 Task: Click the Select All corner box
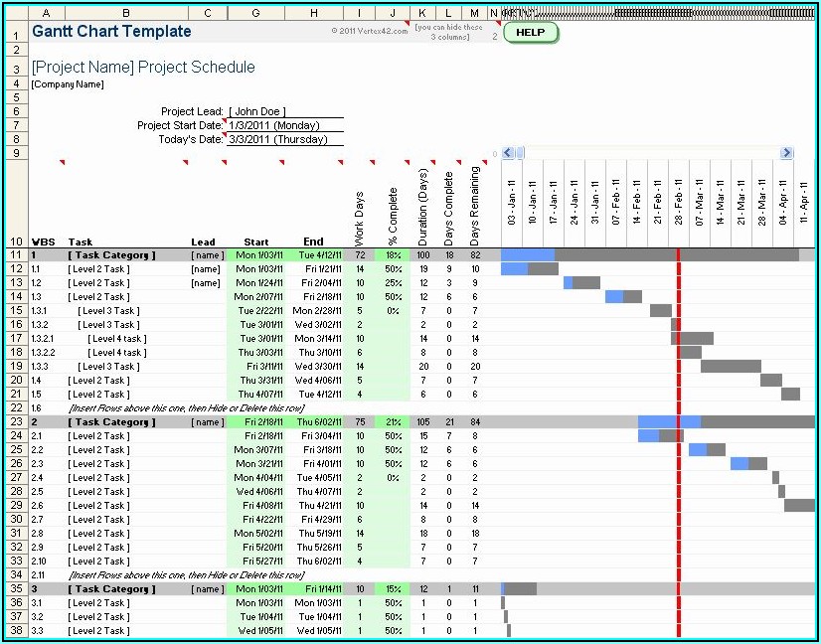tap(16, 13)
